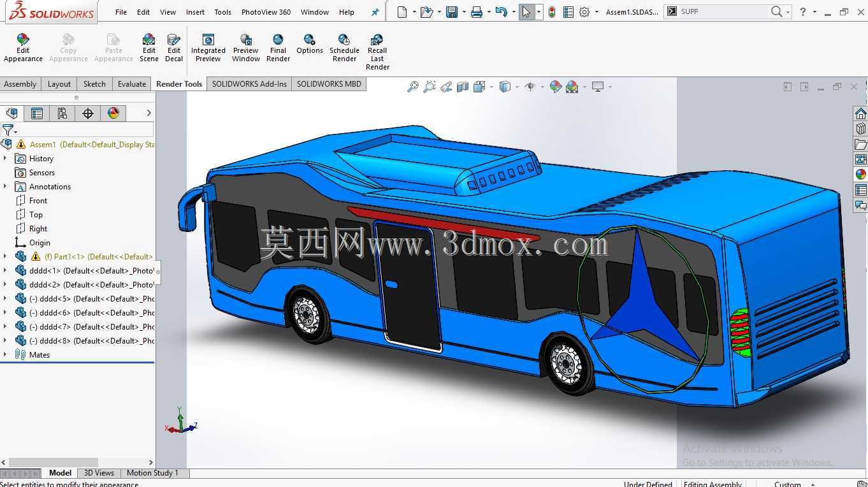Open Custom Properties task pane
This screenshot has width=868, height=487.
860,190
